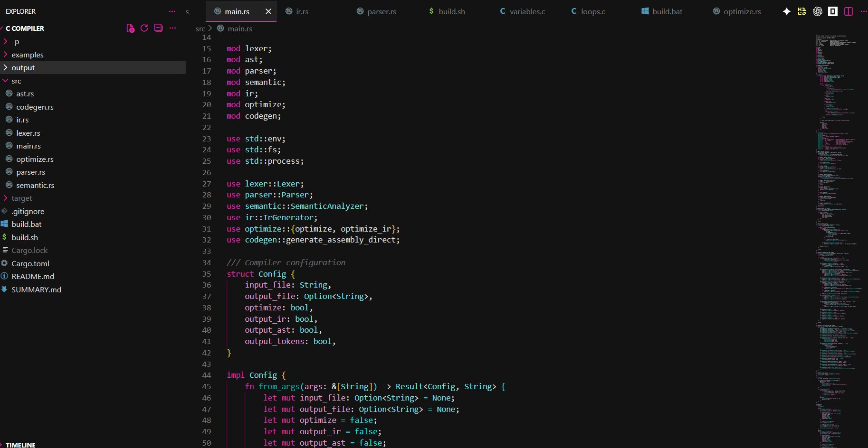Expand the output folder
Image resolution: width=868 pixels, height=448 pixels.
click(23, 68)
